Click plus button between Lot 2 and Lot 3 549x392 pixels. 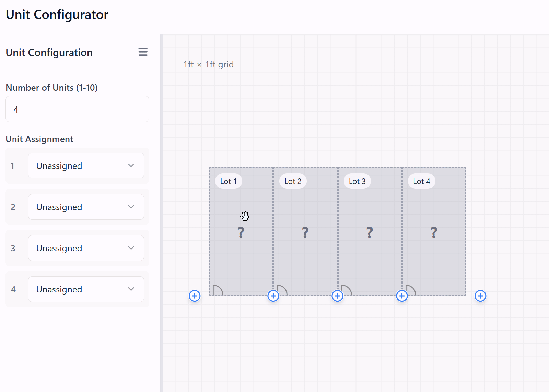pos(337,296)
